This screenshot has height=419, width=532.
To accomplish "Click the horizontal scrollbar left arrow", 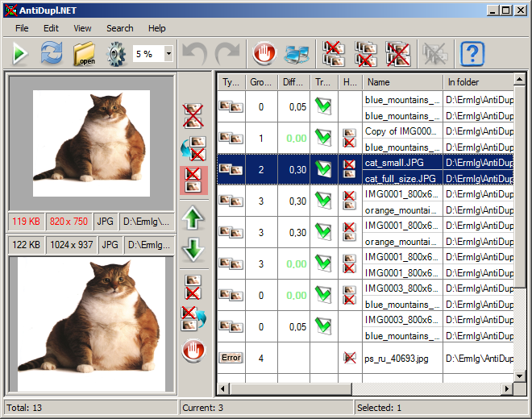I will tap(222, 388).
